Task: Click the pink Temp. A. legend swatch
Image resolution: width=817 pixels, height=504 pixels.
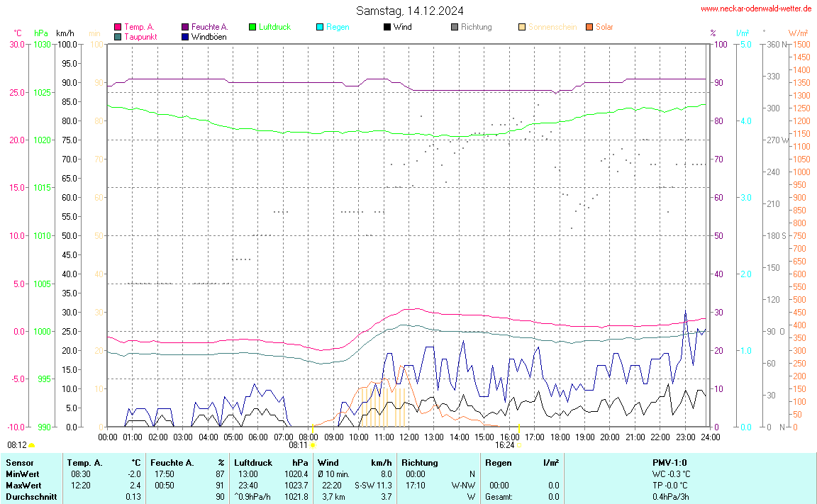Action: (x=118, y=27)
